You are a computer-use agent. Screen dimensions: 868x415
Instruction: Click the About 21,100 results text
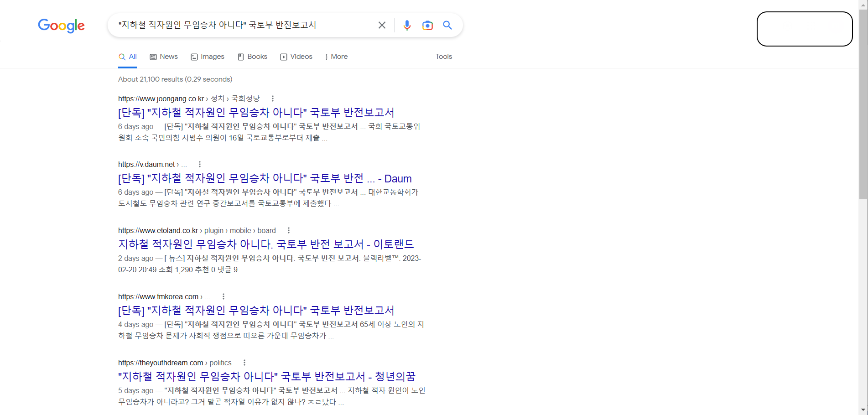(175, 79)
